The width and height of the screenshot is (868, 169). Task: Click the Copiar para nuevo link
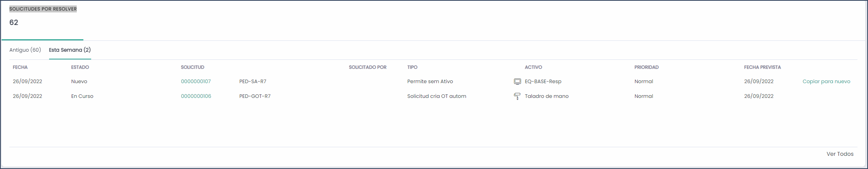click(x=826, y=82)
